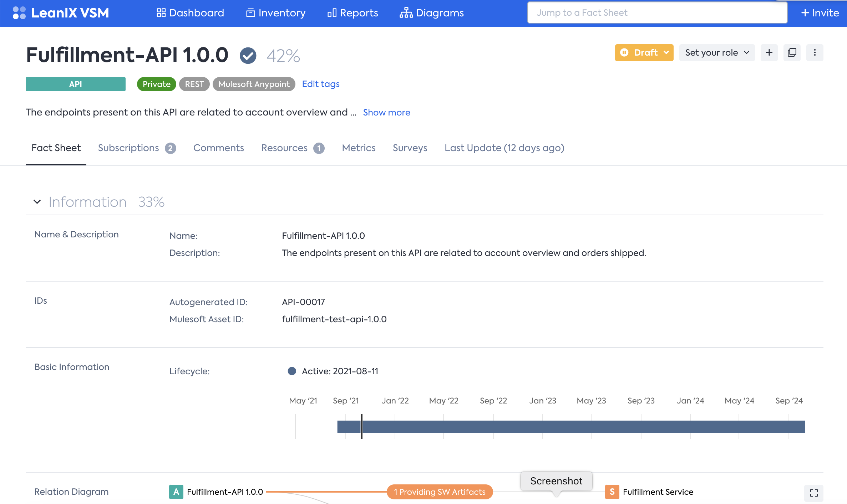The height and width of the screenshot is (504, 847).
Task: Click the quality seal checkmark badge
Action: coord(248,56)
